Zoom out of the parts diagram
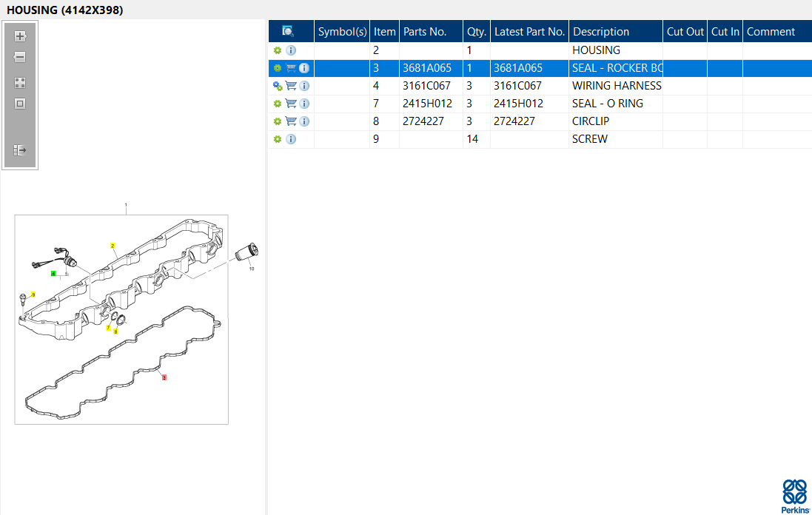Image resolution: width=812 pixels, height=515 pixels. 20,57
